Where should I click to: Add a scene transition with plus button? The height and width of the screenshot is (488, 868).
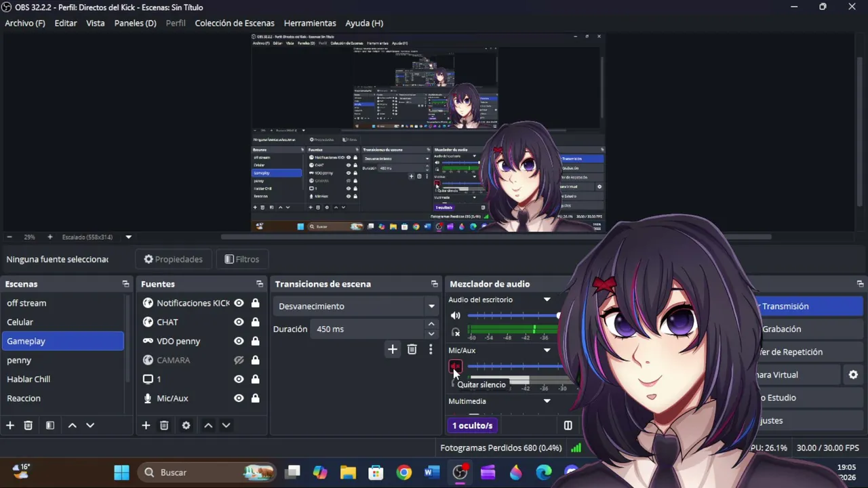[393, 350]
